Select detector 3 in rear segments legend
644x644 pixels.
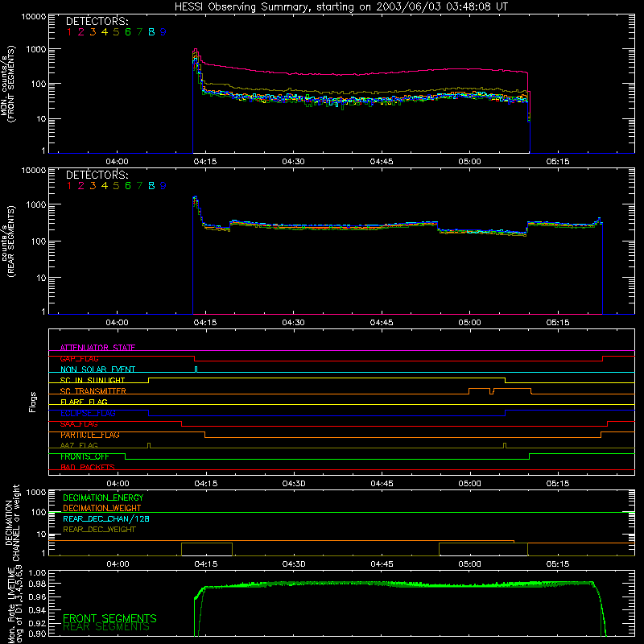[93, 186]
